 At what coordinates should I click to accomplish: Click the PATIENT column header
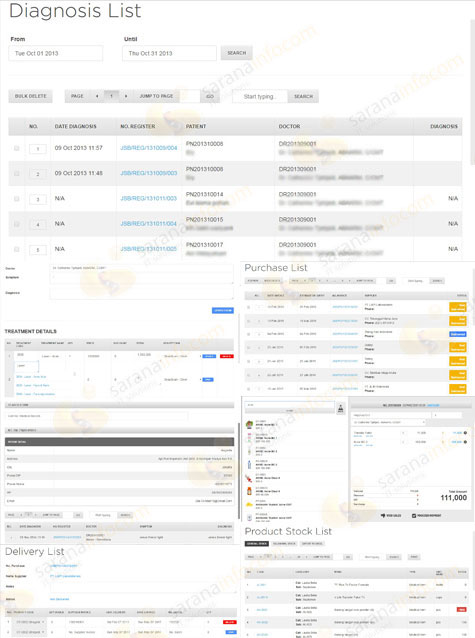point(196,127)
